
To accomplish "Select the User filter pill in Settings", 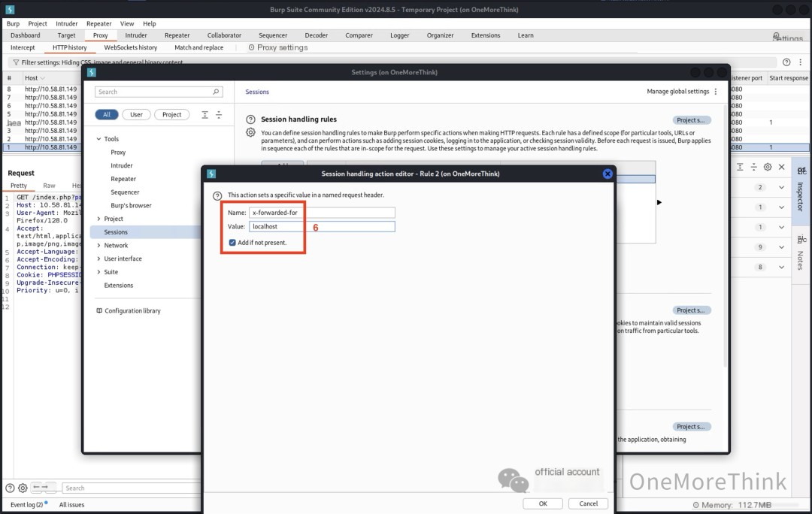I will click(x=136, y=114).
